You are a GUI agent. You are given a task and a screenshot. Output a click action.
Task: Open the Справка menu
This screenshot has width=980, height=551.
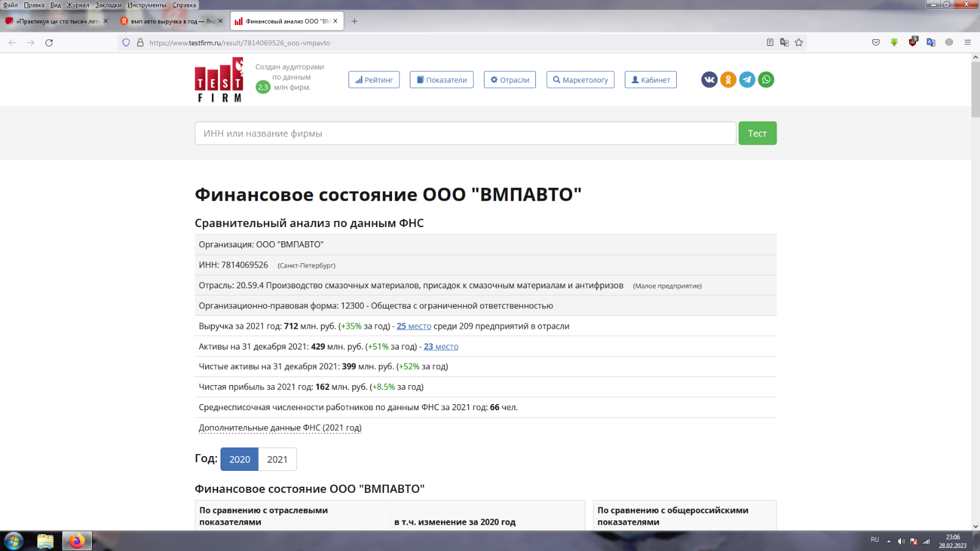point(184,5)
